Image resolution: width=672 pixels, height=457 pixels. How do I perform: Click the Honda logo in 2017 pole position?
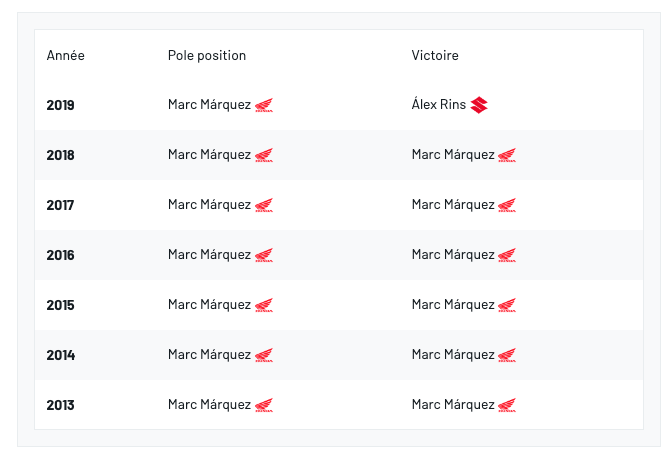264,205
